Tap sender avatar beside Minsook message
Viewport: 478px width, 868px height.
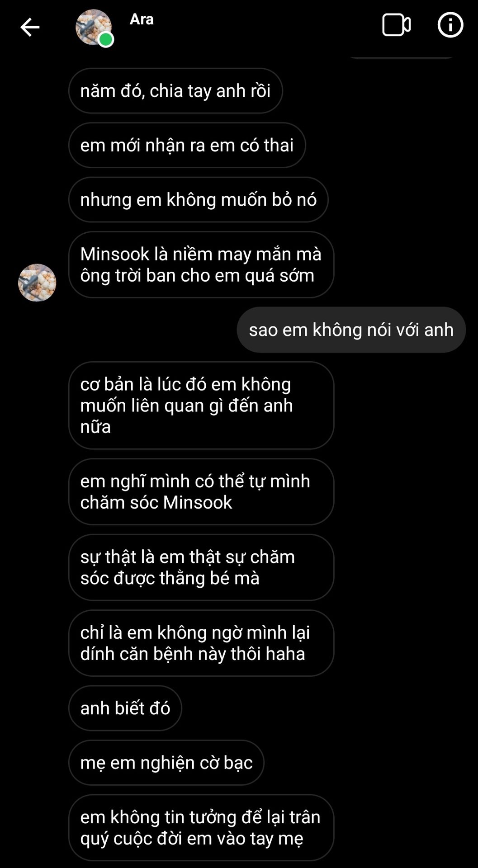(37, 283)
